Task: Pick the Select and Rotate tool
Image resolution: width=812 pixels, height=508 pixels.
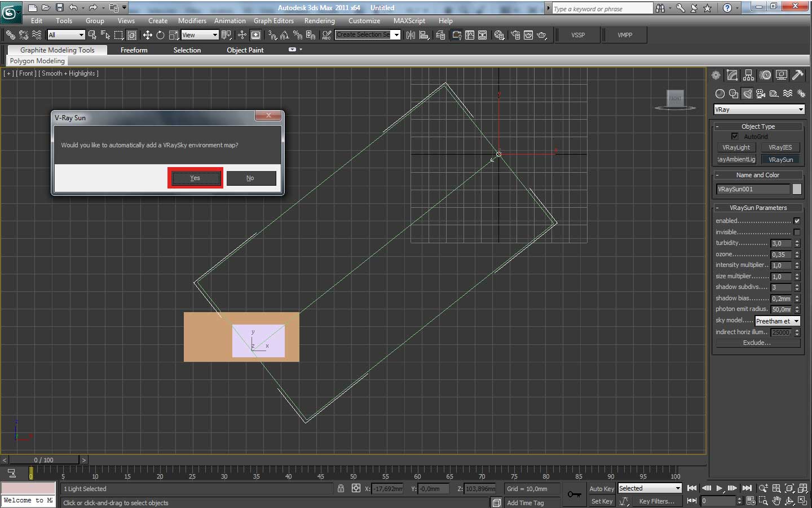Action: click(x=160, y=35)
